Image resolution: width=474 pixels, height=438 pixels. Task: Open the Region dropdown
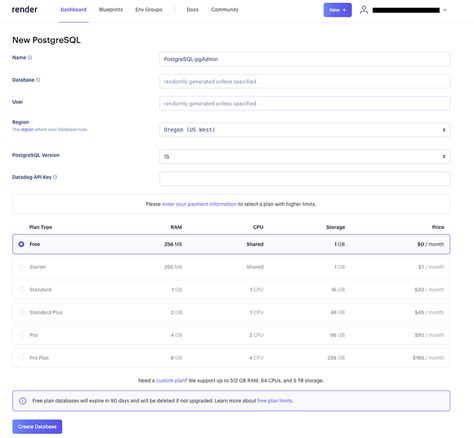(x=304, y=130)
